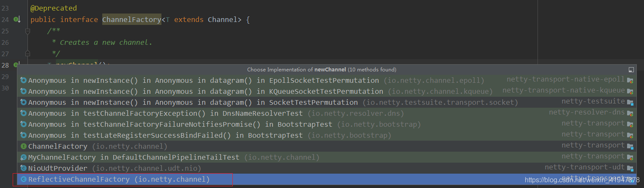Click the netty-transport-udt module icon
Viewport: 644px width, 188px height.
630,168
